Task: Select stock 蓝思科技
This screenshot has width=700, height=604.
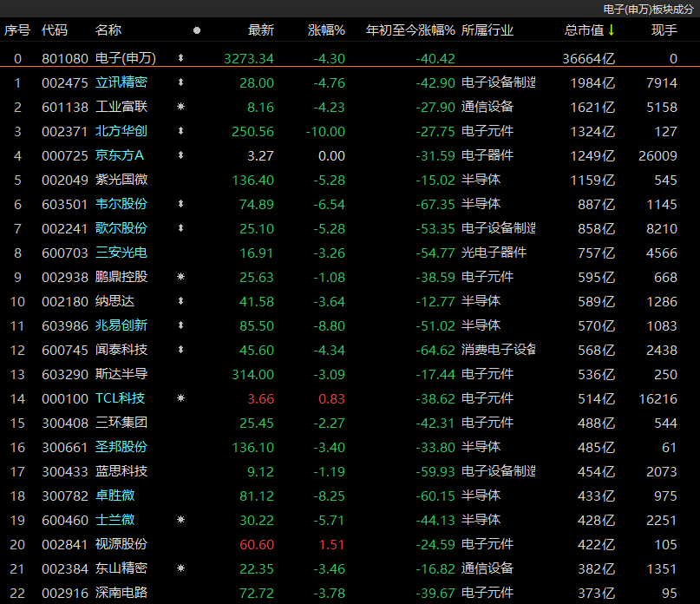Action: [121, 471]
